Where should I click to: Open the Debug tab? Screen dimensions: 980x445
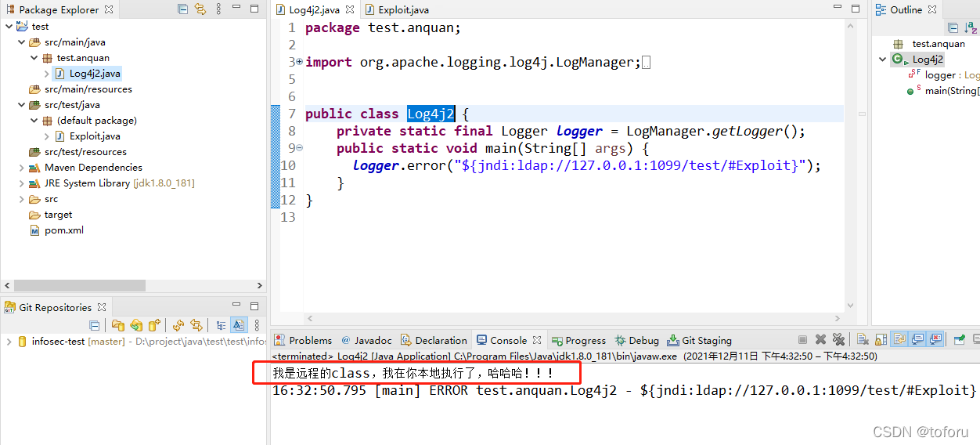[636, 340]
